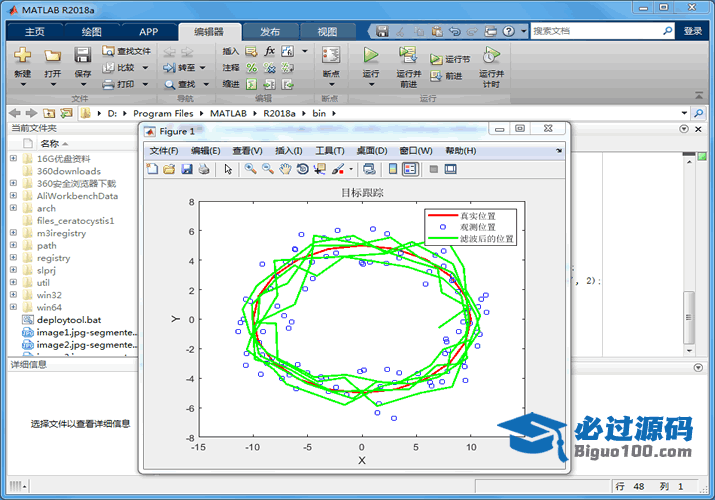
Task: Save the figure with the disk icon
Action: (187, 169)
